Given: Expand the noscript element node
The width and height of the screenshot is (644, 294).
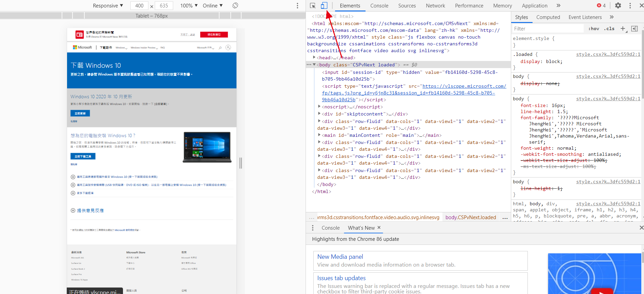Looking at the screenshot, I should click(319, 107).
